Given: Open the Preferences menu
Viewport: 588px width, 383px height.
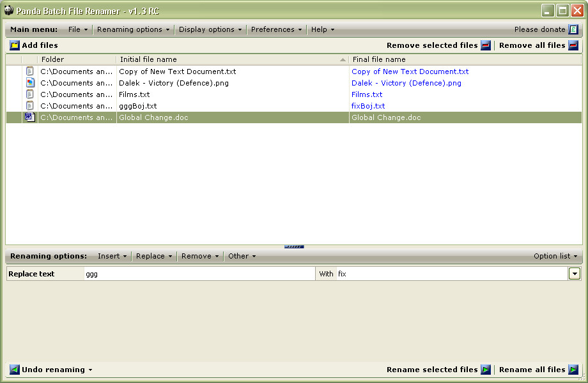Looking at the screenshot, I should [x=276, y=29].
